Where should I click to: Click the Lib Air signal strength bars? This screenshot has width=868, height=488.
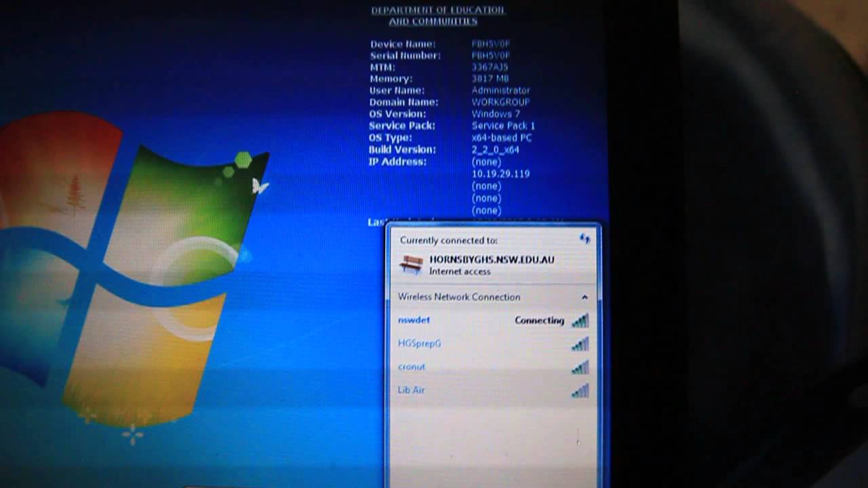(x=580, y=390)
